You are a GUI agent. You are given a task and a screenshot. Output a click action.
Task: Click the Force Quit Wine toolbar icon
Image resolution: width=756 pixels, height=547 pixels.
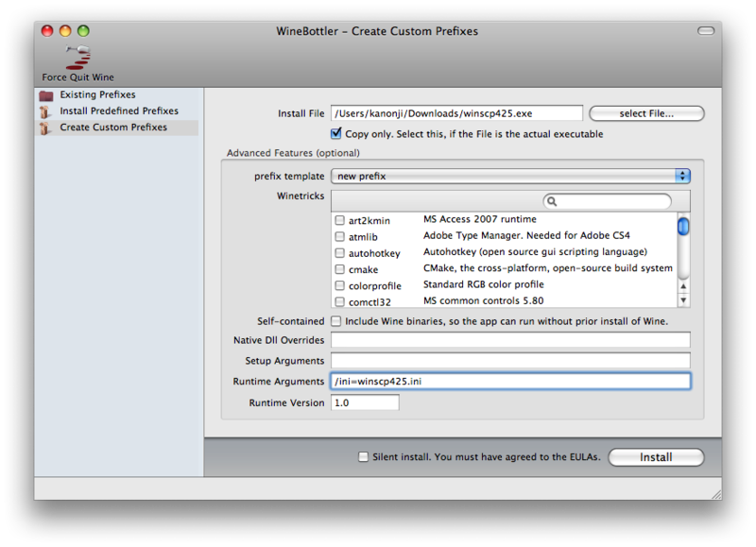[77, 58]
